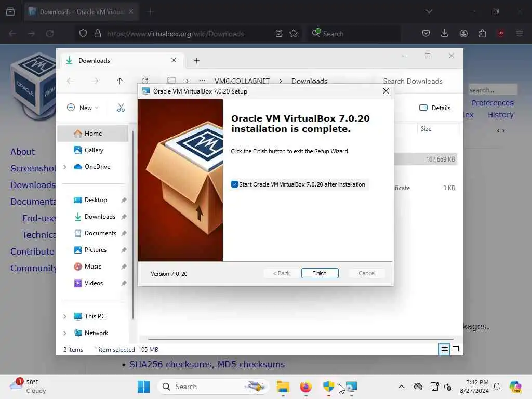This screenshot has height=399, width=532.
Task: Toggle the Details pane in Explorer
Action: (x=435, y=108)
